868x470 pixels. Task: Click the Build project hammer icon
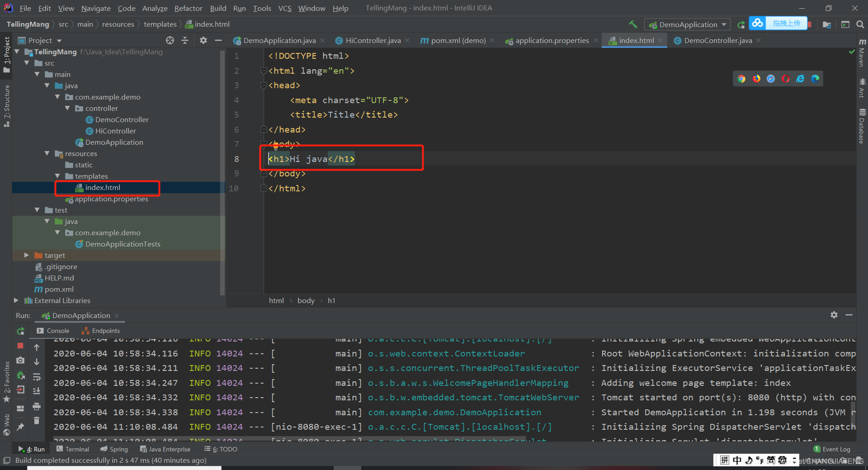pyautogui.click(x=633, y=24)
